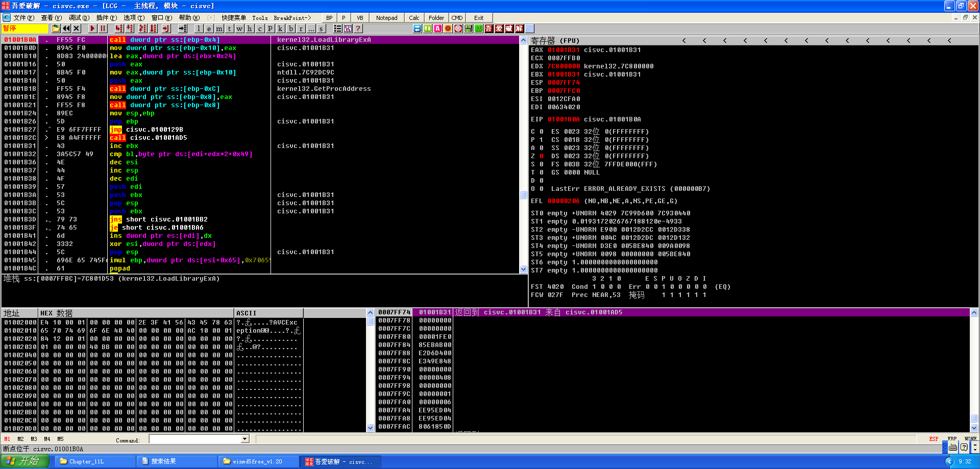Click the red question mark help icon
This screenshot has width=980, height=469.
point(358,29)
